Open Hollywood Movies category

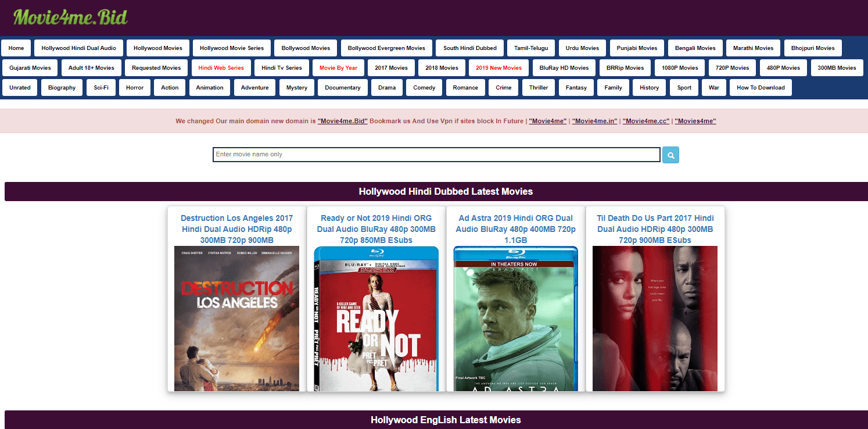point(158,48)
